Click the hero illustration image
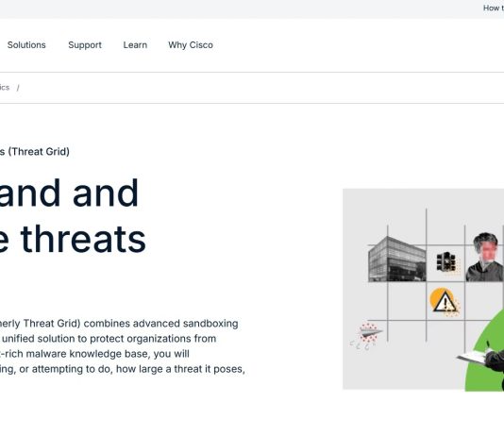This screenshot has width=504, height=436. click(x=423, y=289)
